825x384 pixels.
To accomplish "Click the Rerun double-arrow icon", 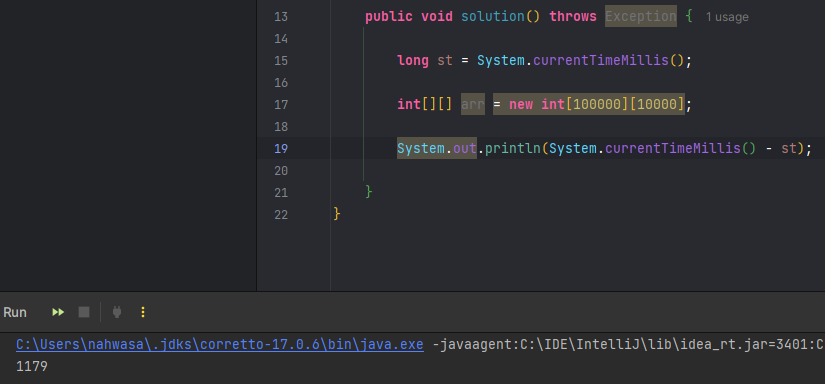I will (x=58, y=312).
